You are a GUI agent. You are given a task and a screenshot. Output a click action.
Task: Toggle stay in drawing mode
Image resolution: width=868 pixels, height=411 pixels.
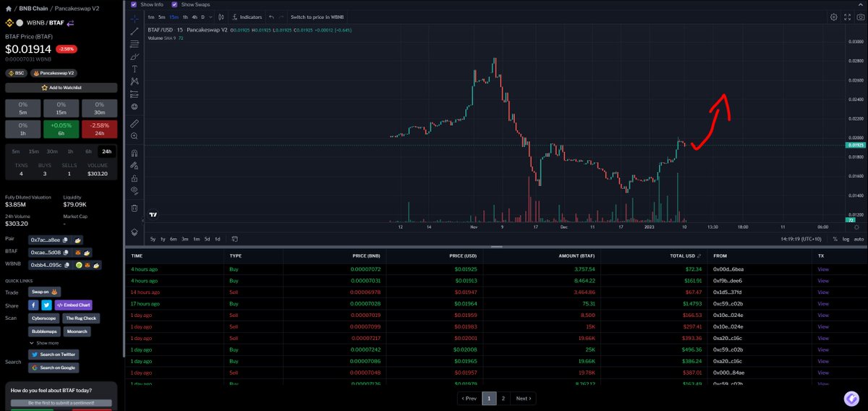135,166
